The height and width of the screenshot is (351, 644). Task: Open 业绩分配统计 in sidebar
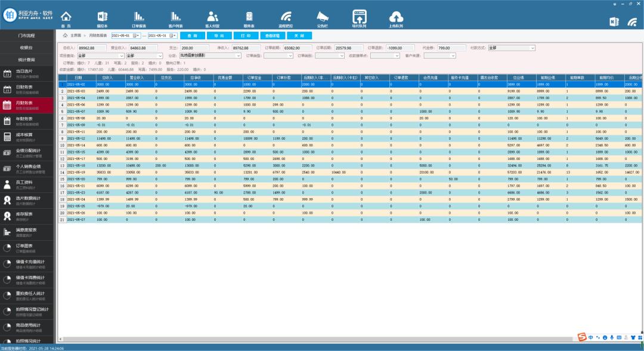point(27,153)
